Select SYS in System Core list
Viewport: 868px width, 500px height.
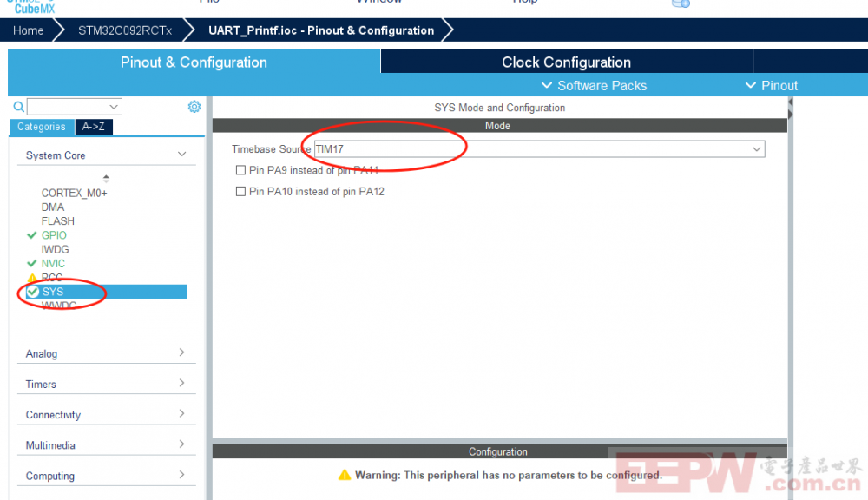tap(106, 292)
